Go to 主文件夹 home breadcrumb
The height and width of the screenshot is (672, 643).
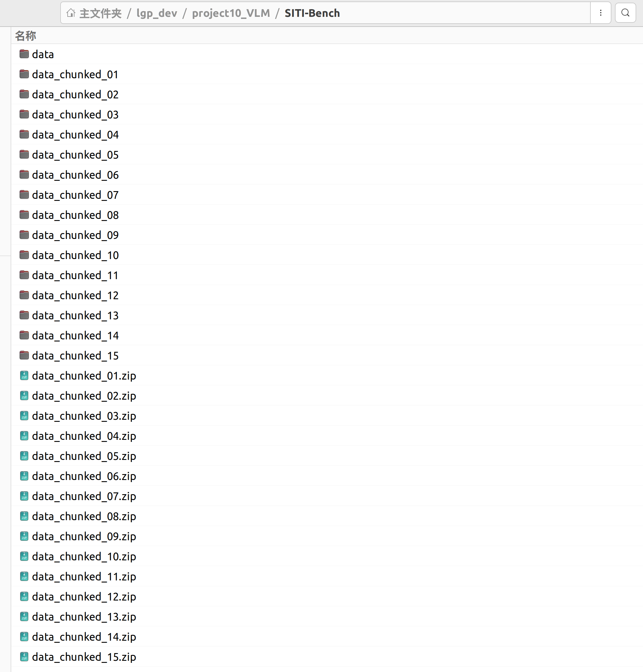pos(100,13)
